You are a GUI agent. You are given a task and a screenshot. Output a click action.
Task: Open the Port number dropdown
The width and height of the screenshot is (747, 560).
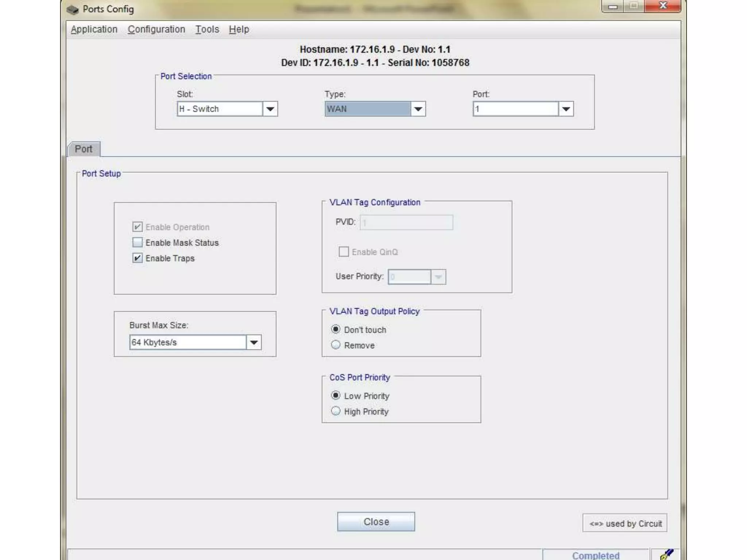click(566, 109)
